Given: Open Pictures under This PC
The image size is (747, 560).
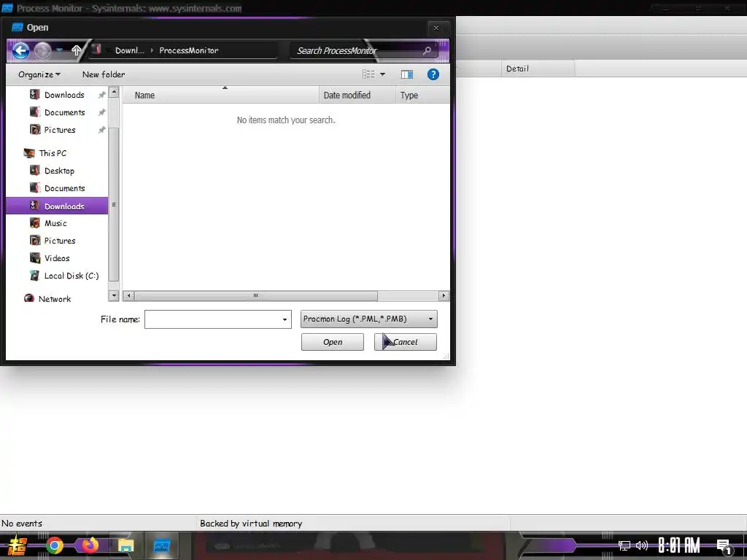Looking at the screenshot, I should pos(60,241).
